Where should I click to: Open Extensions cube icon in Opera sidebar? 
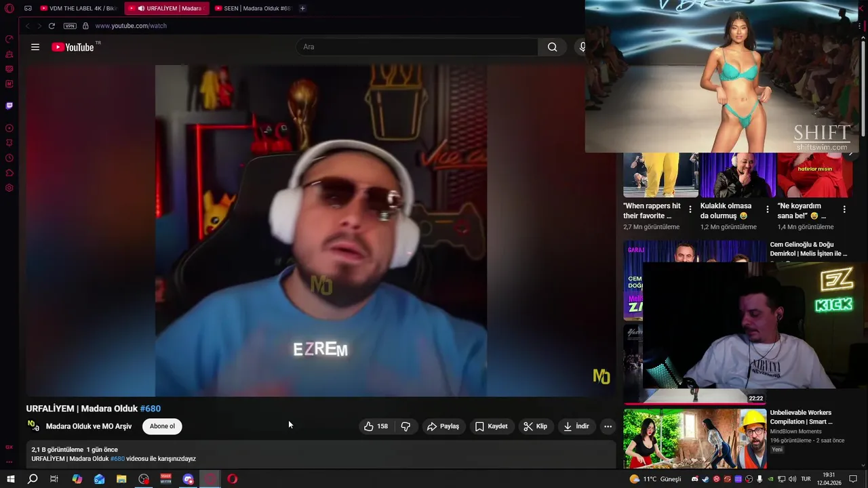point(9,173)
